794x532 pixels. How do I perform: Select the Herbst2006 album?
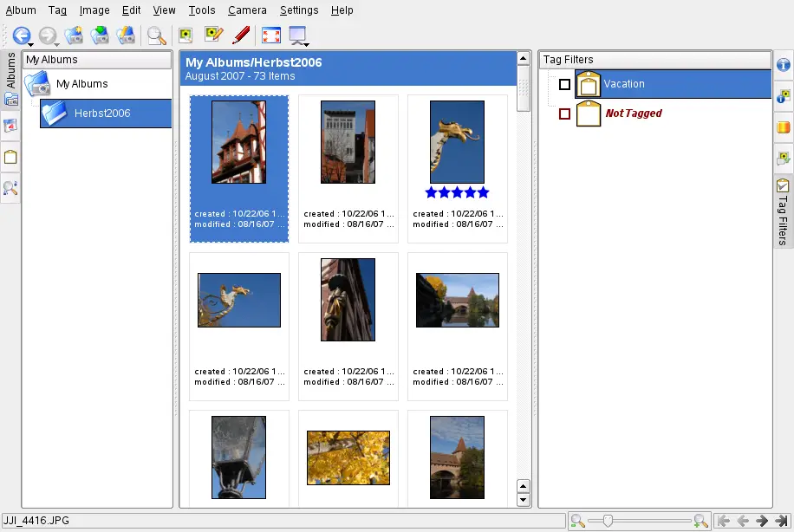(x=102, y=114)
